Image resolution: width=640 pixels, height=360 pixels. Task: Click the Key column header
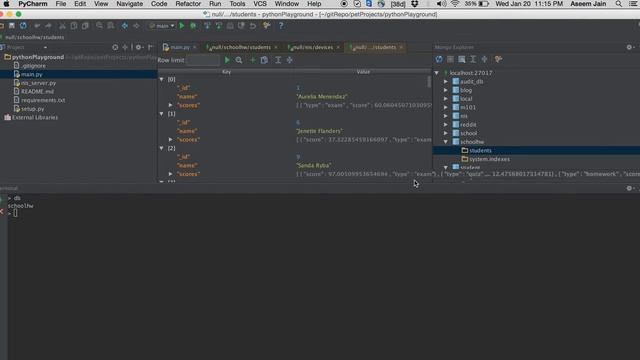pyautogui.click(x=227, y=72)
